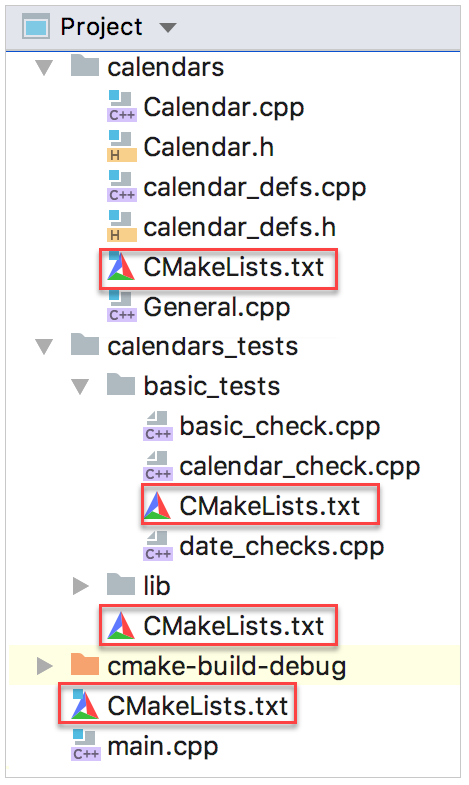Click the Calendar.h header file icon
Image resolution: width=469 pixels, height=785 pixels.
[x=122, y=147]
